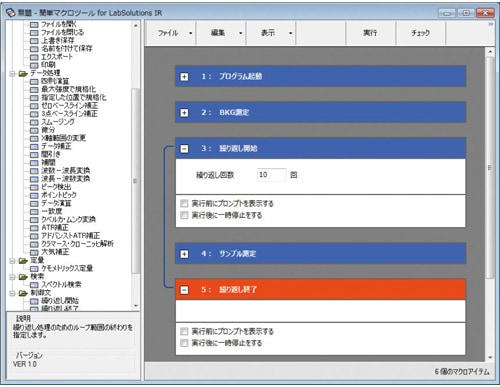Enable 実行後に一時停止をする under step 3
The image size is (500, 387).
click(x=184, y=215)
